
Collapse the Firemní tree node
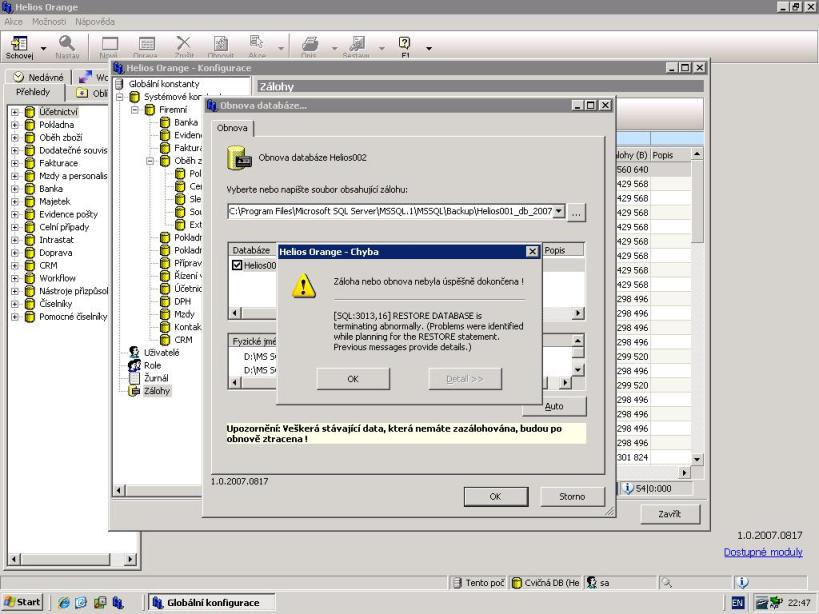tap(135, 110)
